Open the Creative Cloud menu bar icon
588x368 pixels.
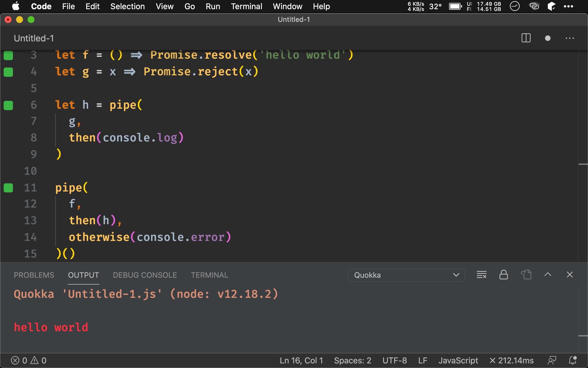click(534, 6)
